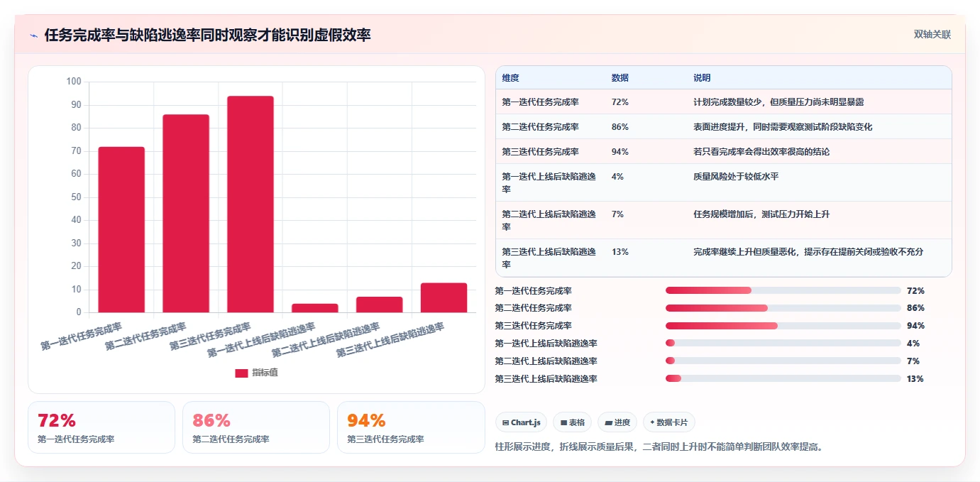Open the 72% data card
This screenshot has height=482, width=980.
pyautogui.click(x=101, y=427)
